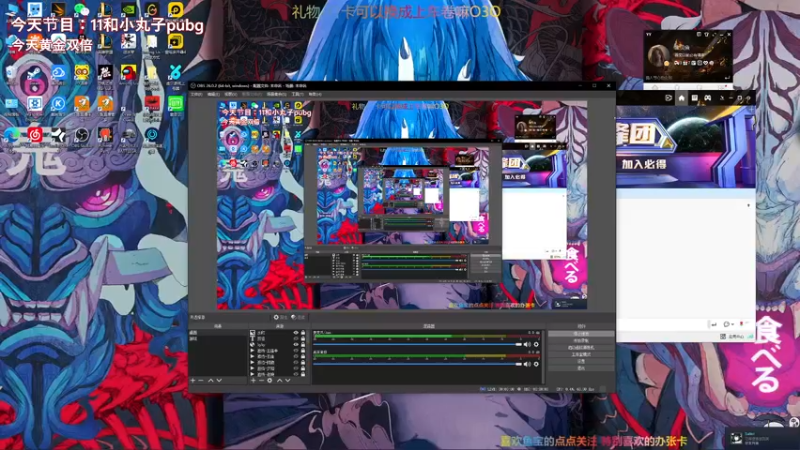Open OBS View (视图) menu

click(x=231, y=94)
